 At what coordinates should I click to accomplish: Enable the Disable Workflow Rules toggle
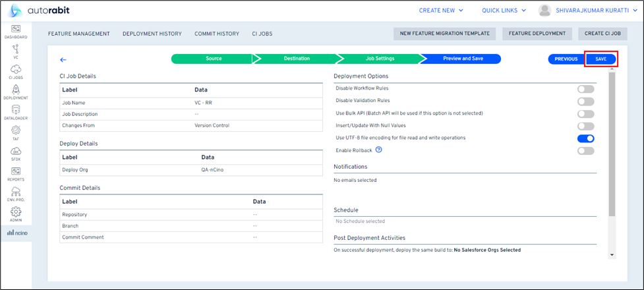585,89
